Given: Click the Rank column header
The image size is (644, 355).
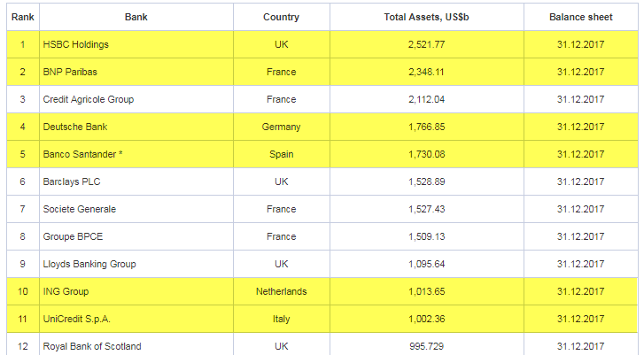Looking at the screenshot, I should pyautogui.click(x=22, y=17).
